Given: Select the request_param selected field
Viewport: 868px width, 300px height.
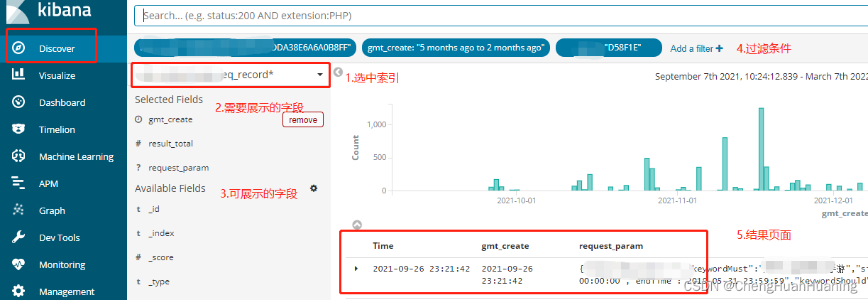Looking at the screenshot, I should click(x=178, y=168).
